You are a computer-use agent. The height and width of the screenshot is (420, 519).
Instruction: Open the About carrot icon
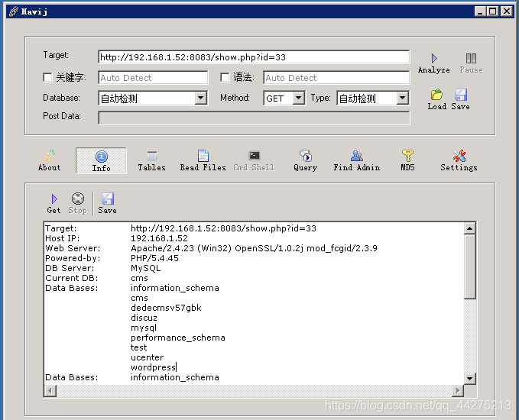pos(50,156)
